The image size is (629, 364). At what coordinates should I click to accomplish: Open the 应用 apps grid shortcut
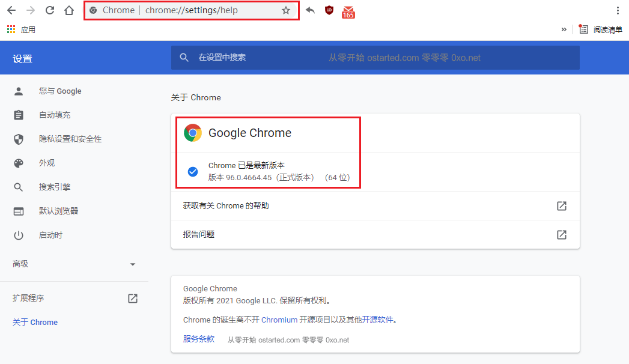point(21,29)
